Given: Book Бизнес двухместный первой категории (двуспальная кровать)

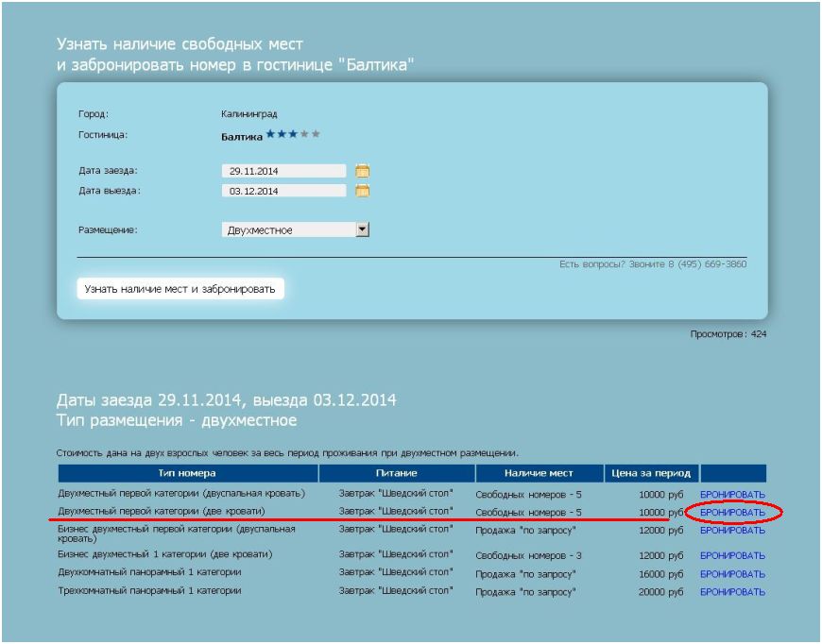Looking at the screenshot, I should pyautogui.click(x=732, y=531).
